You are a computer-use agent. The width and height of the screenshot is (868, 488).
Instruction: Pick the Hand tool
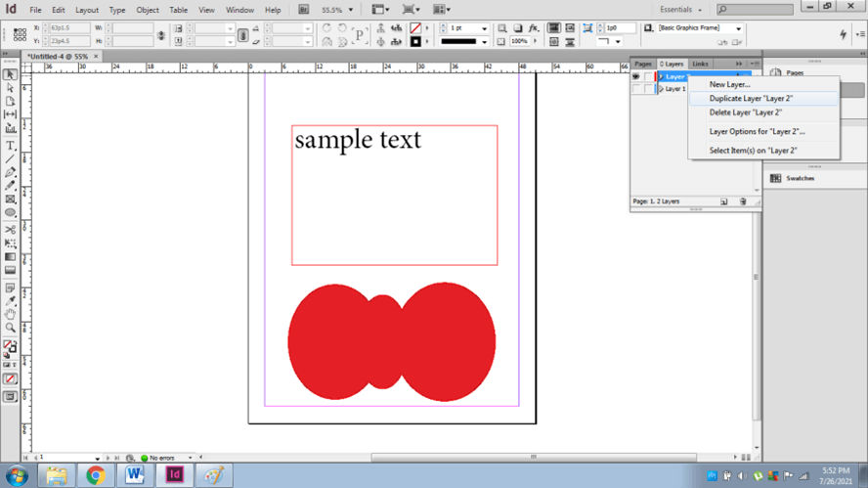11,314
